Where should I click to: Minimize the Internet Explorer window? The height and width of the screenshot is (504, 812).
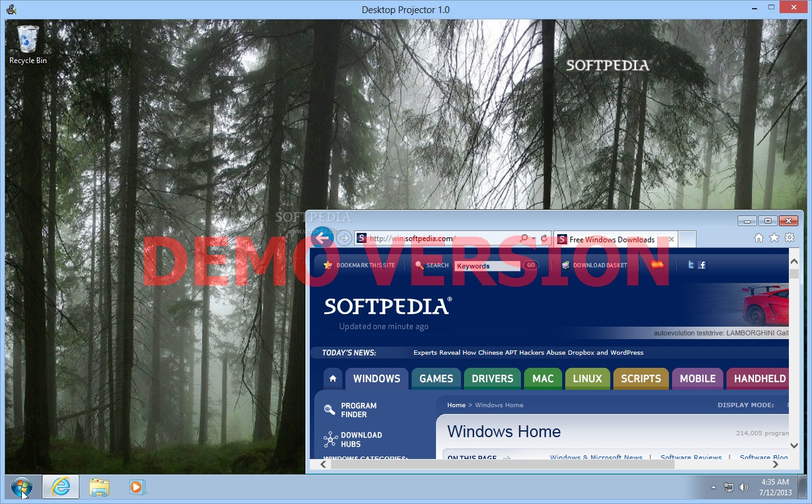point(747,220)
